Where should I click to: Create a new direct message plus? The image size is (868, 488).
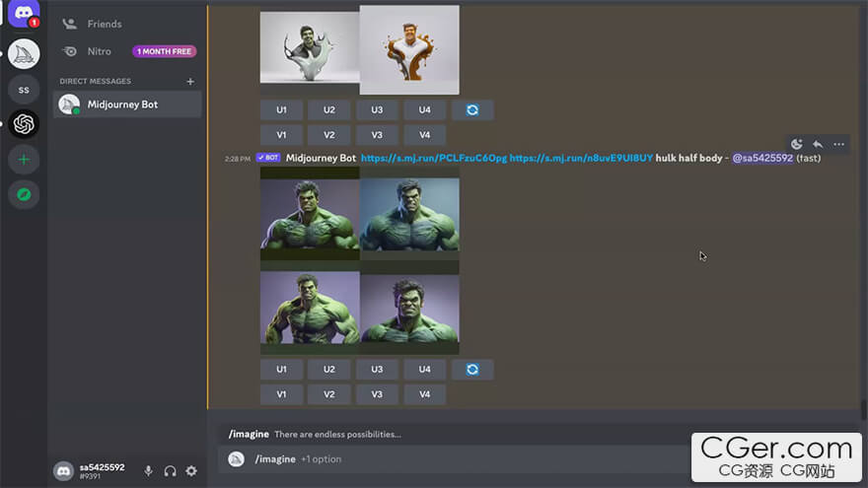coord(190,81)
